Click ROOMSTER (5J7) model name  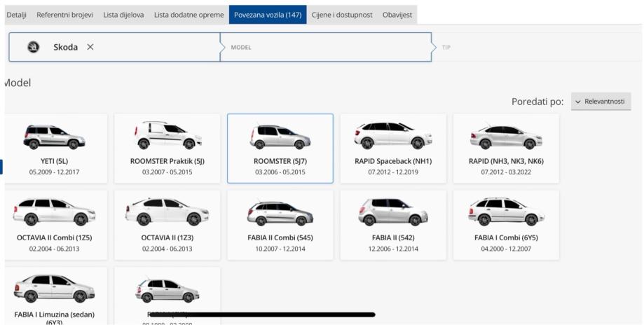[280, 161]
